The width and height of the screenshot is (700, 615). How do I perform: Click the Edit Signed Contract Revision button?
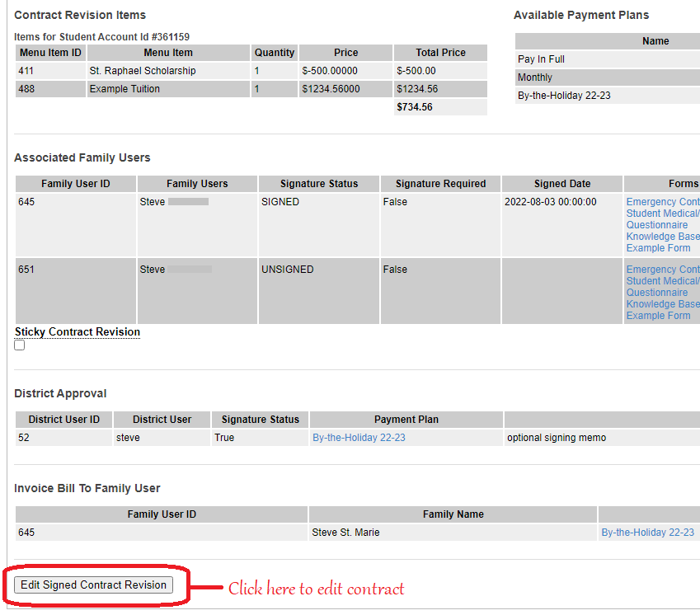coord(93,585)
